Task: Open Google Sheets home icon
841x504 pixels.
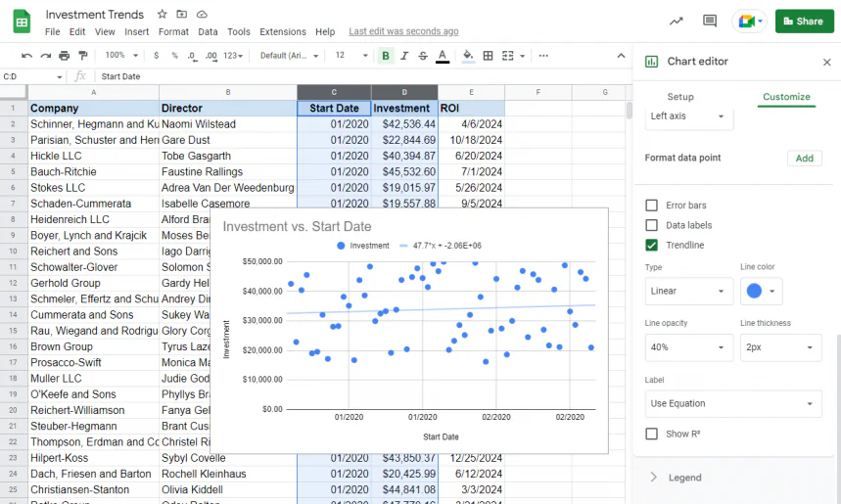Action: coord(22,22)
